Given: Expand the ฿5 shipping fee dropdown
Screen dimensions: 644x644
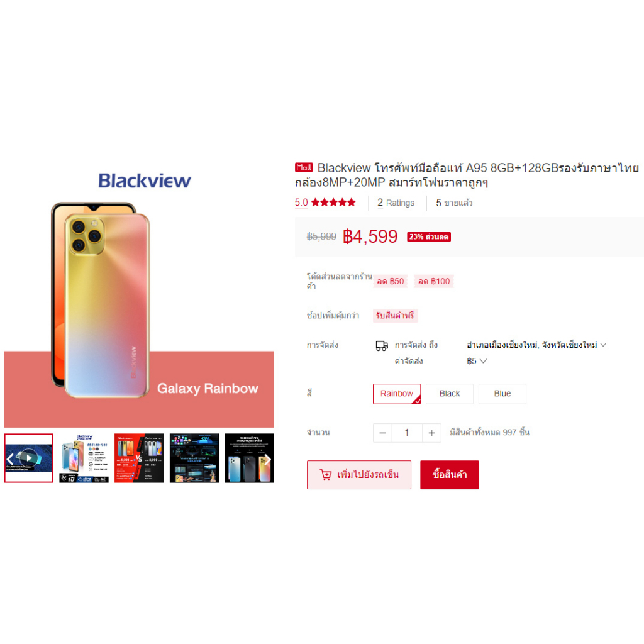Looking at the screenshot, I should click(x=477, y=362).
